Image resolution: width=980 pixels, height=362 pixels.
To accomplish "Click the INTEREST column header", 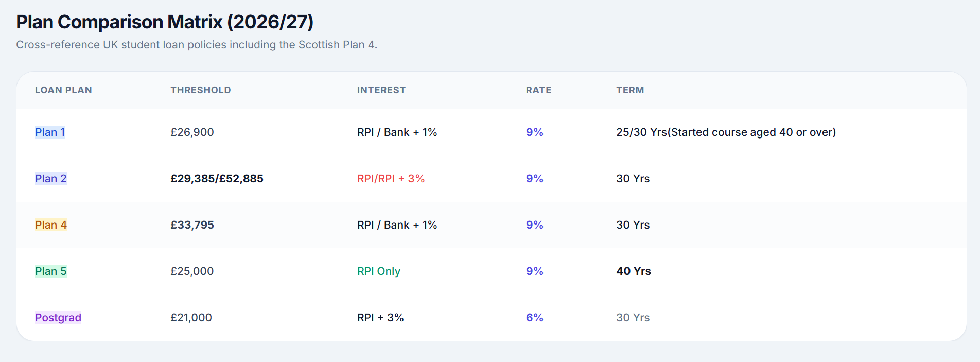I will tap(381, 90).
